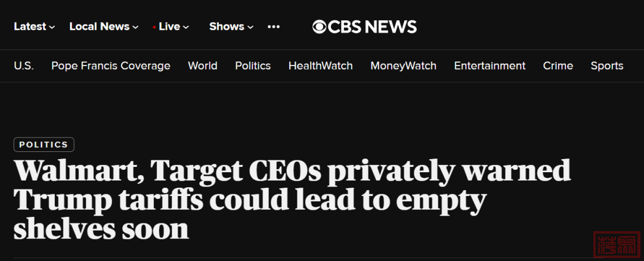Go to Pope Francis Coverage
This screenshot has height=261, width=644.
111,66
